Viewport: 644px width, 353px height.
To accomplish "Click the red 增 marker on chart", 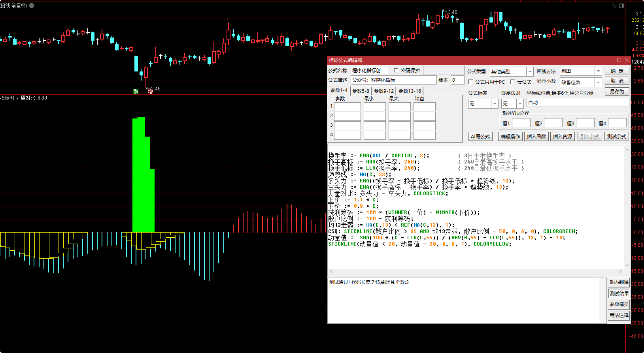I will (x=150, y=91).
